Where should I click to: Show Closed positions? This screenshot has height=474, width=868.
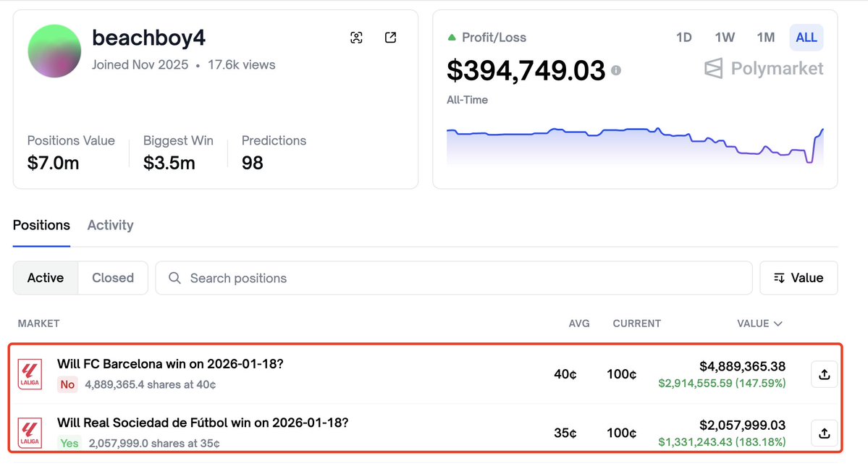113,278
